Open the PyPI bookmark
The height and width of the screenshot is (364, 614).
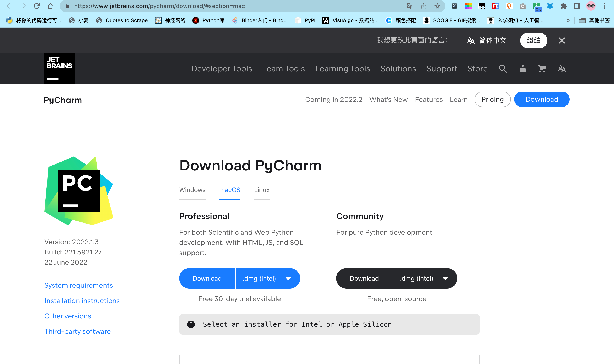point(305,20)
